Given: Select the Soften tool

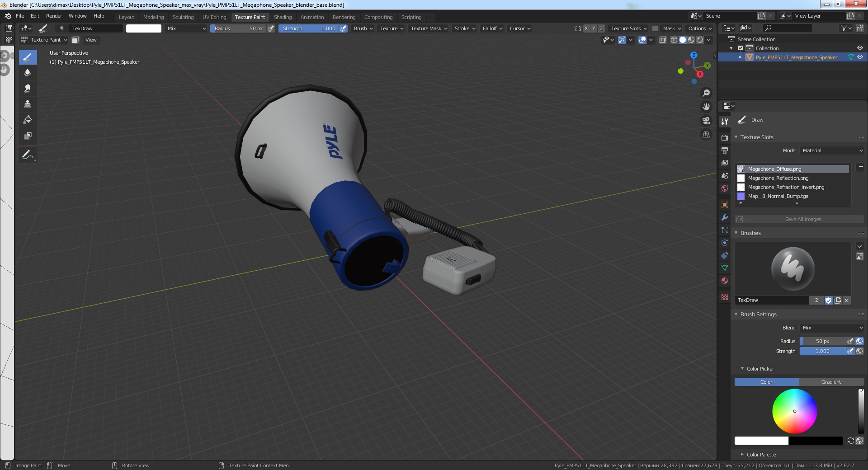Looking at the screenshot, I should coord(28,73).
